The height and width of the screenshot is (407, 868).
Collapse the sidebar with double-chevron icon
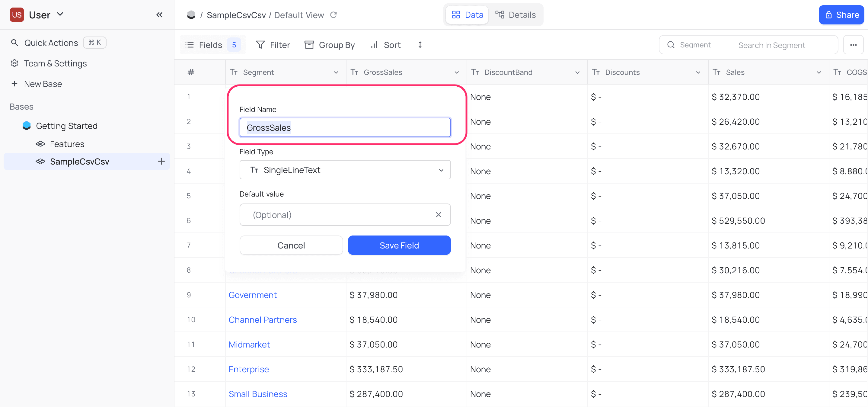point(159,15)
